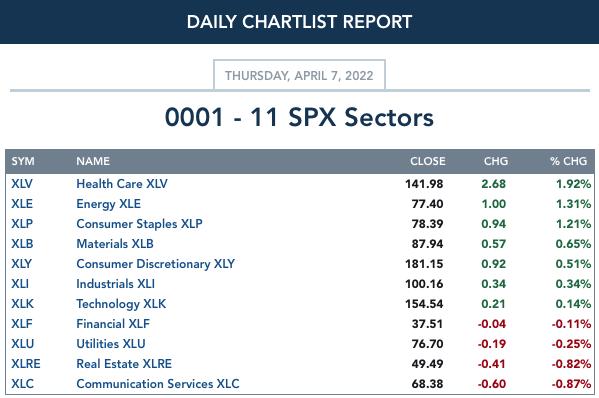Sort by the SYM column header
Screen dimensions: 599x398
[23, 161]
